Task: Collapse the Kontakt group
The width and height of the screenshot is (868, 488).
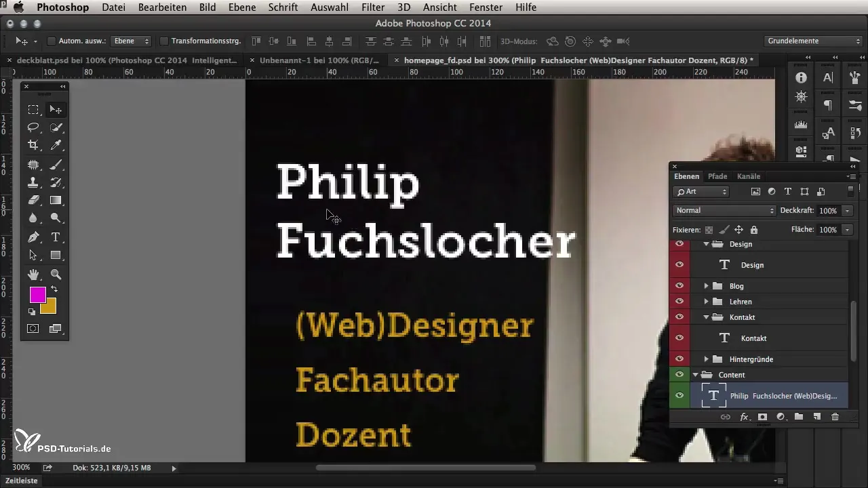Action: (x=706, y=317)
